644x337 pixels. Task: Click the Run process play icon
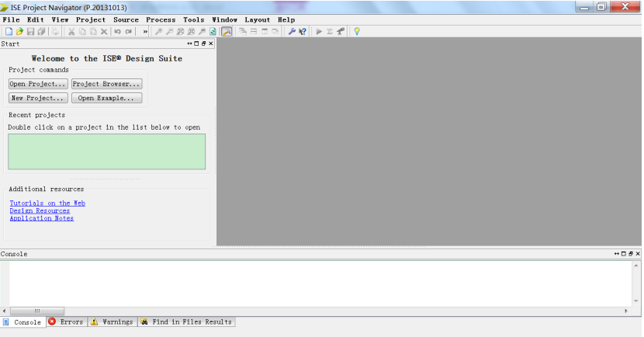319,32
